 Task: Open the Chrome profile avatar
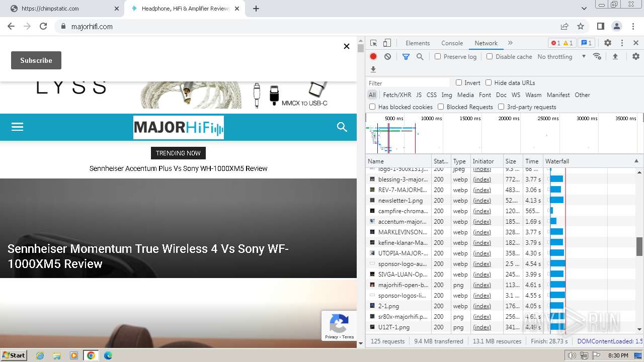617,26
